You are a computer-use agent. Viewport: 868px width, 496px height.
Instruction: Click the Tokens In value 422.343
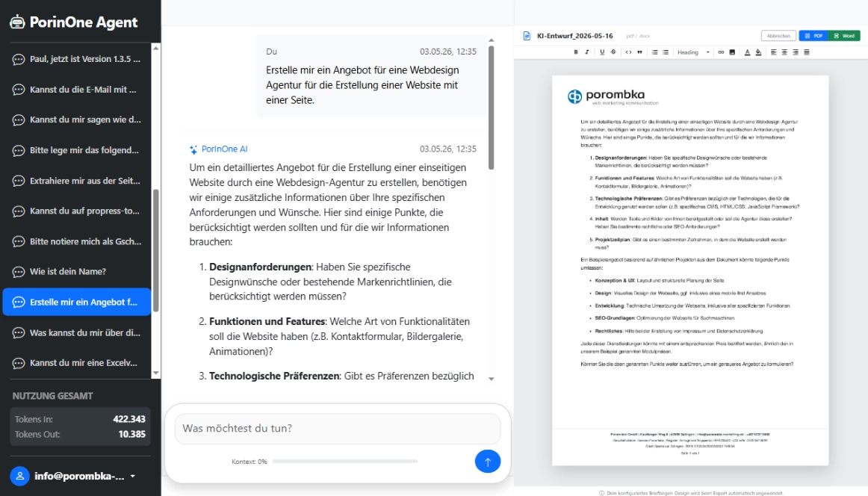coord(129,419)
